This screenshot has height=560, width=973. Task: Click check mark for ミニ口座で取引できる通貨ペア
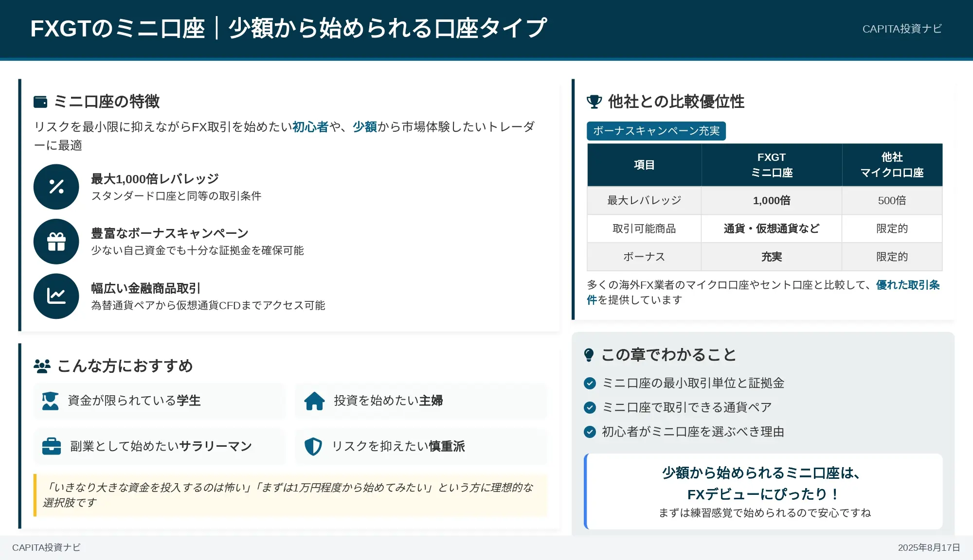tap(590, 407)
